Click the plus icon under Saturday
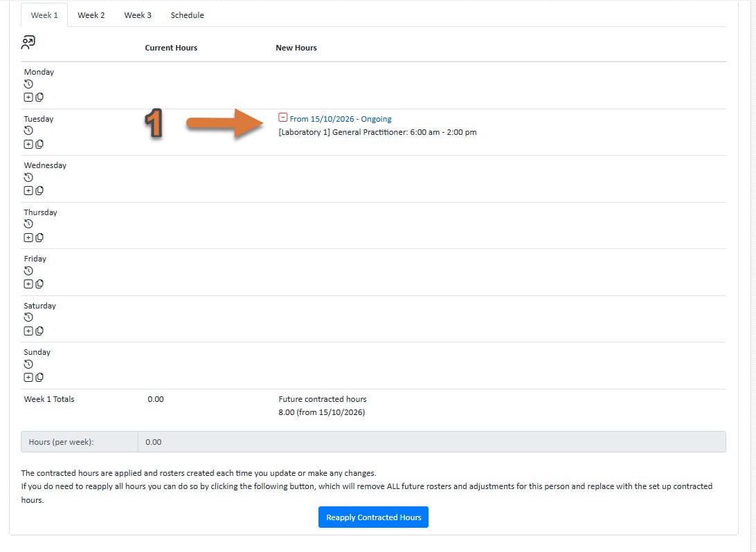The image size is (756, 552). [x=28, y=331]
